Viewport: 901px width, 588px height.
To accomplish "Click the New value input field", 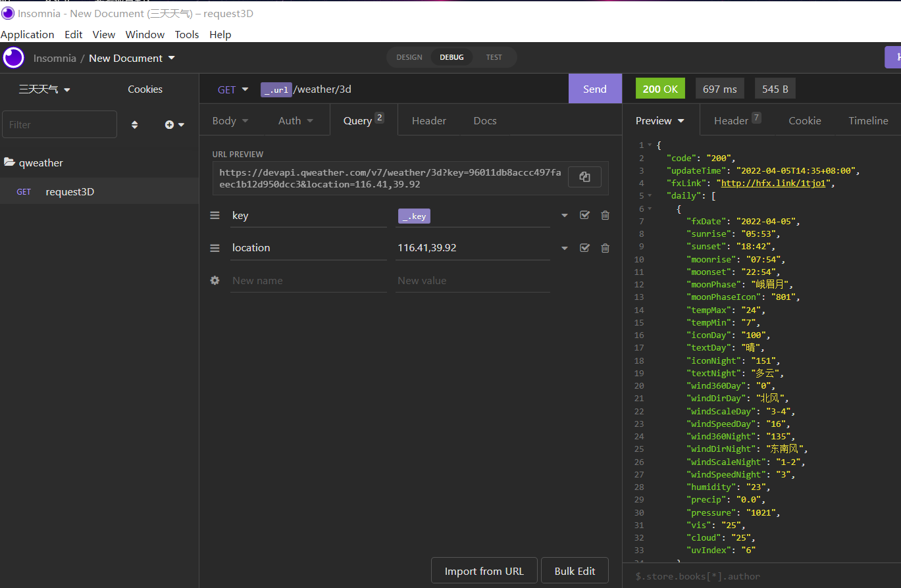I will click(x=473, y=280).
